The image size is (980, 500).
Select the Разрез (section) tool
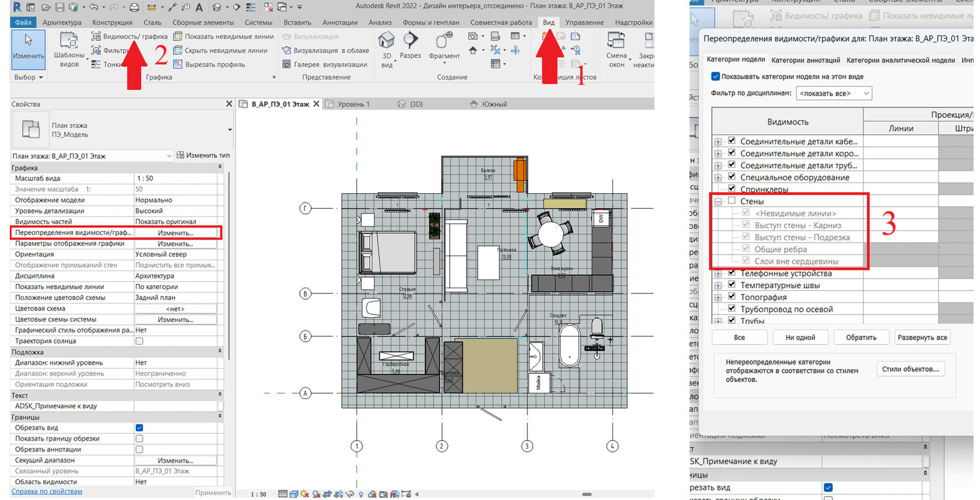pyautogui.click(x=410, y=46)
